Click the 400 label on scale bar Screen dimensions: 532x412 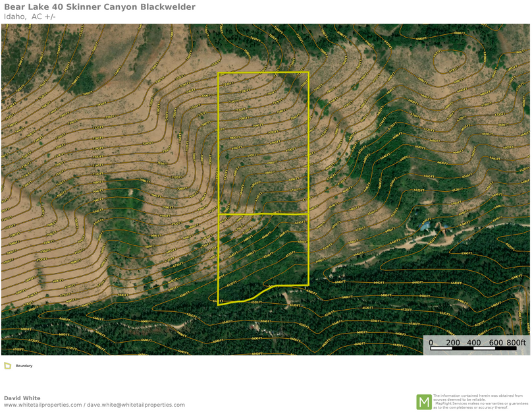coord(473,342)
